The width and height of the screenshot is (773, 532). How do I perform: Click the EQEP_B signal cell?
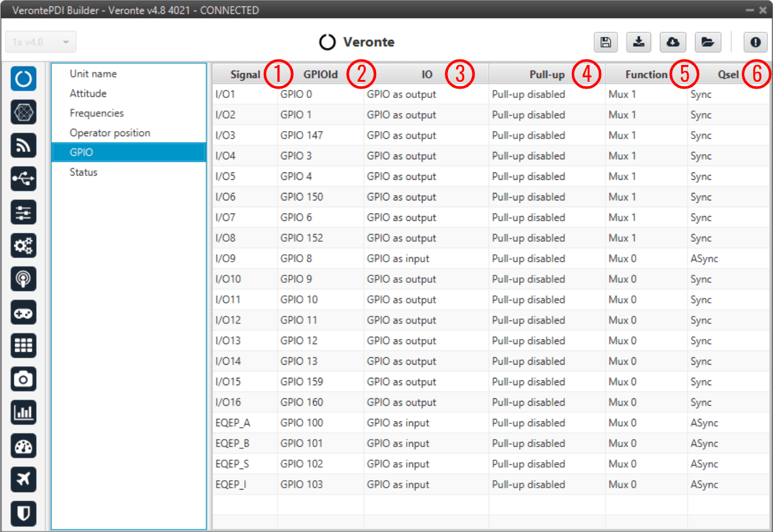[x=245, y=444]
